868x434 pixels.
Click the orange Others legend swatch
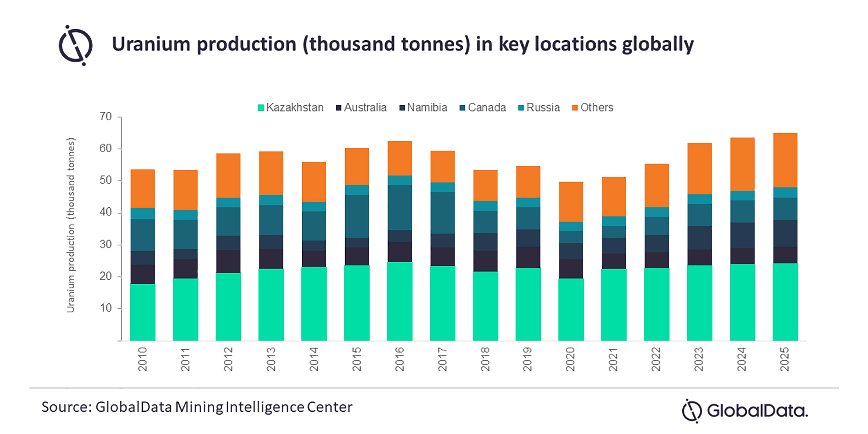click(x=575, y=108)
